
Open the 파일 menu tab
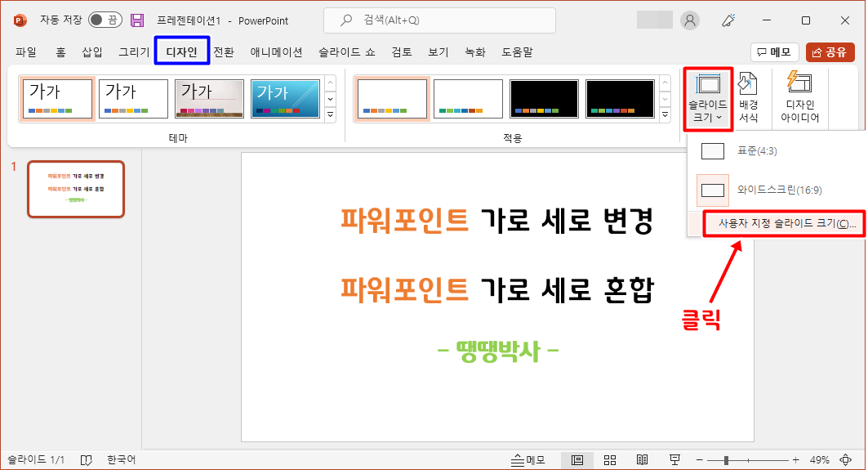pos(26,51)
